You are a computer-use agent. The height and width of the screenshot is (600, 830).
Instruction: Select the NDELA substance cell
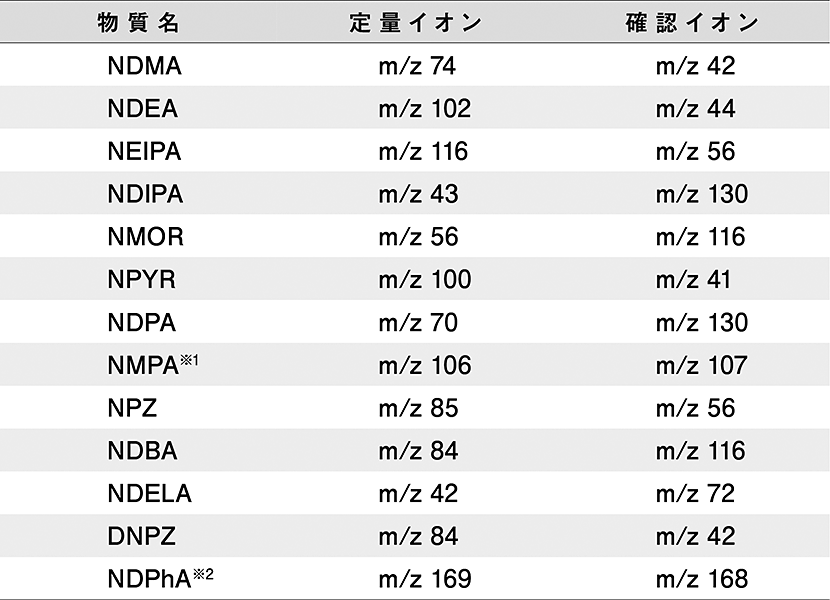[149, 494]
